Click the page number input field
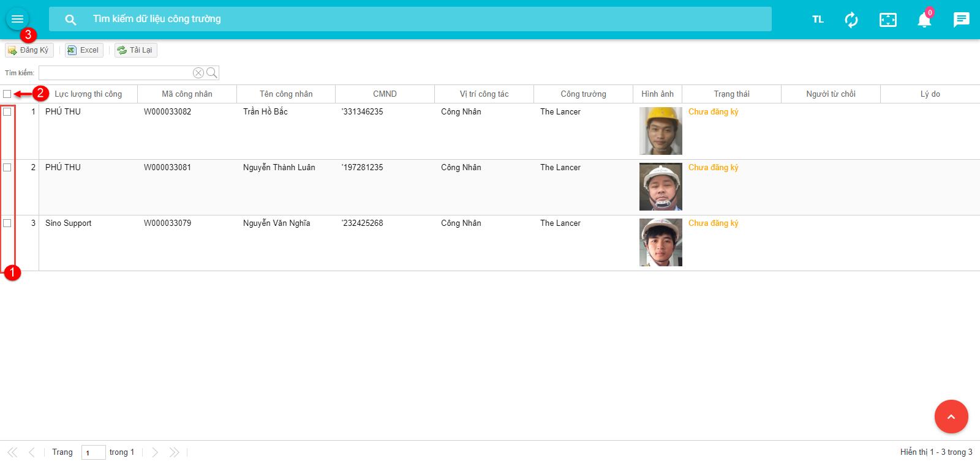The width and height of the screenshot is (980, 464). tap(93, 452)
